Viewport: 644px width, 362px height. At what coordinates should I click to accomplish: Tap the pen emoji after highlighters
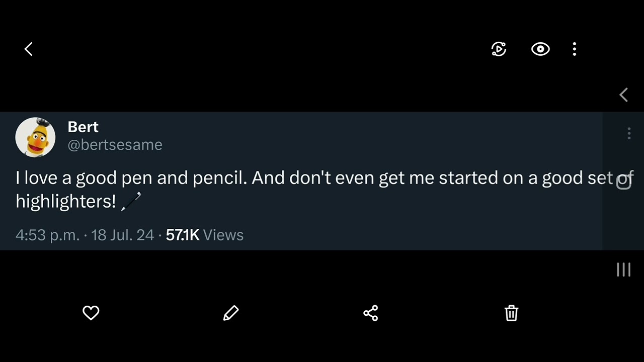point(131,202)
